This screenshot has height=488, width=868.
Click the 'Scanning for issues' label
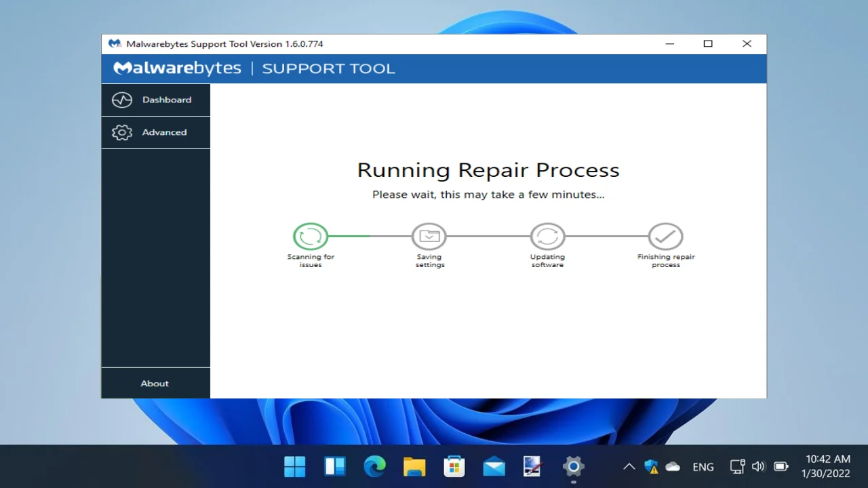tap(311, 261)
